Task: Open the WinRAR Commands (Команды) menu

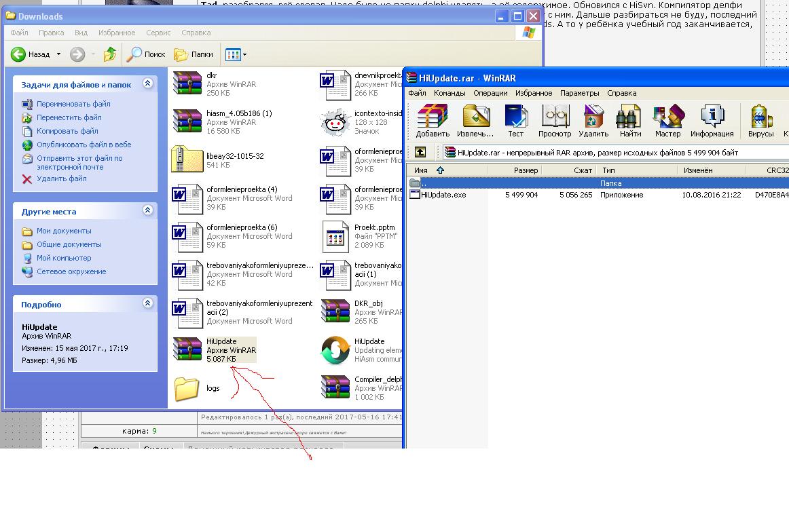Action: [449, 93]
